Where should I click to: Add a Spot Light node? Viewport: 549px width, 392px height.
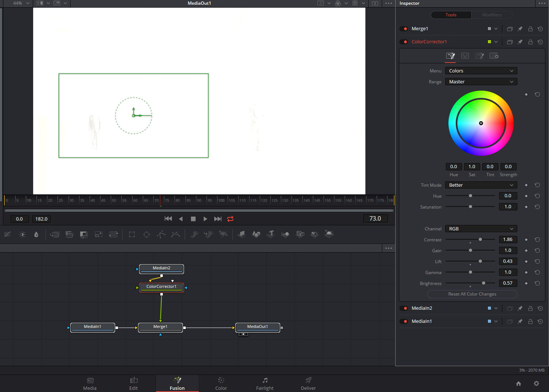(x=314, y=234)
